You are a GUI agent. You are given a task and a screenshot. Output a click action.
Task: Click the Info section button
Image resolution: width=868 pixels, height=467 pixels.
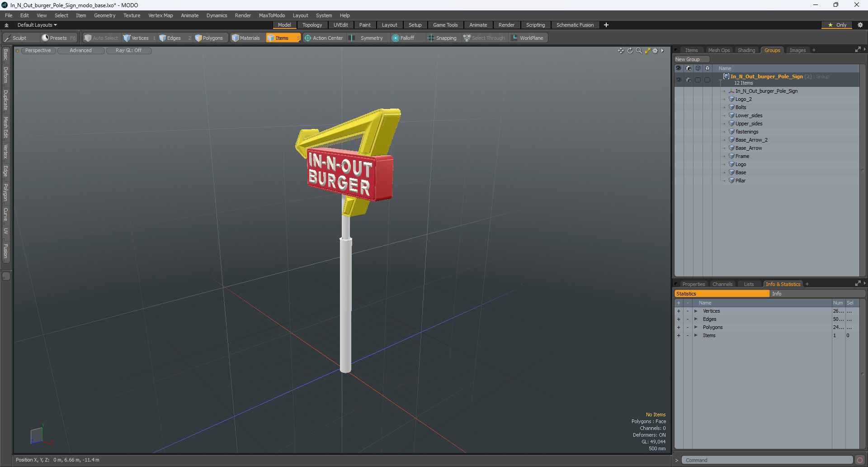(817, 294)
